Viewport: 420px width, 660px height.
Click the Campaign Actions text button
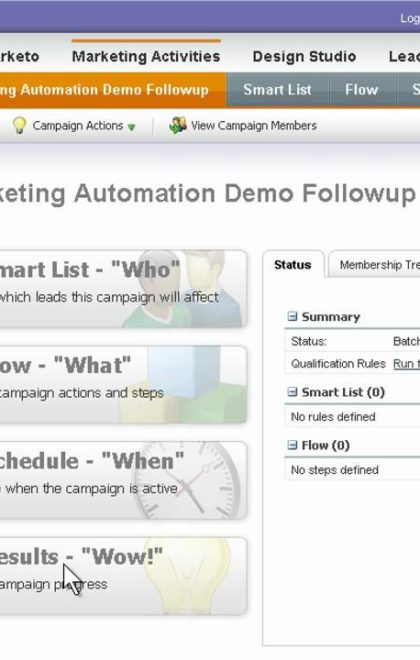coord(78,125)
